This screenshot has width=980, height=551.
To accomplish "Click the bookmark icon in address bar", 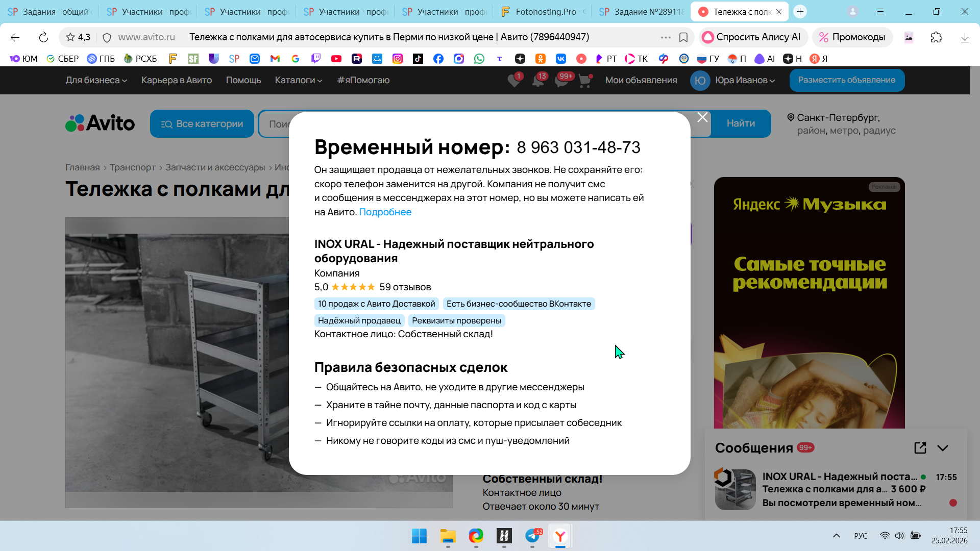I will tap(683, 37).
